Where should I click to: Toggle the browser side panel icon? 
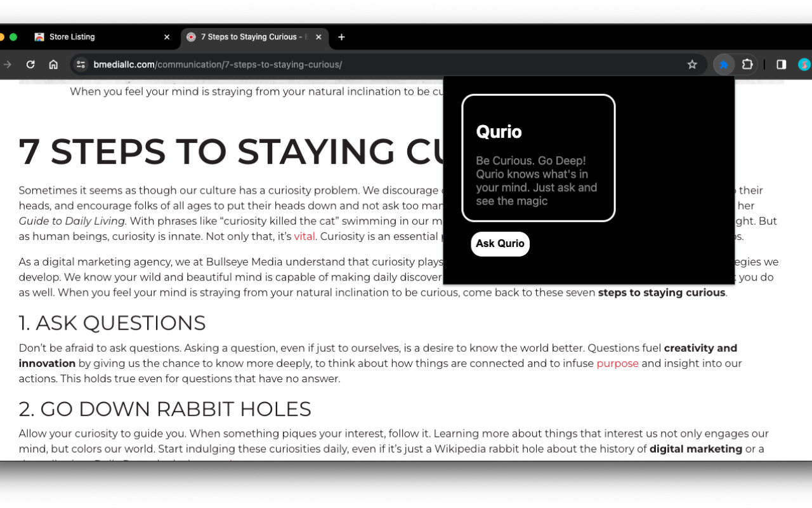coord(782,64)
